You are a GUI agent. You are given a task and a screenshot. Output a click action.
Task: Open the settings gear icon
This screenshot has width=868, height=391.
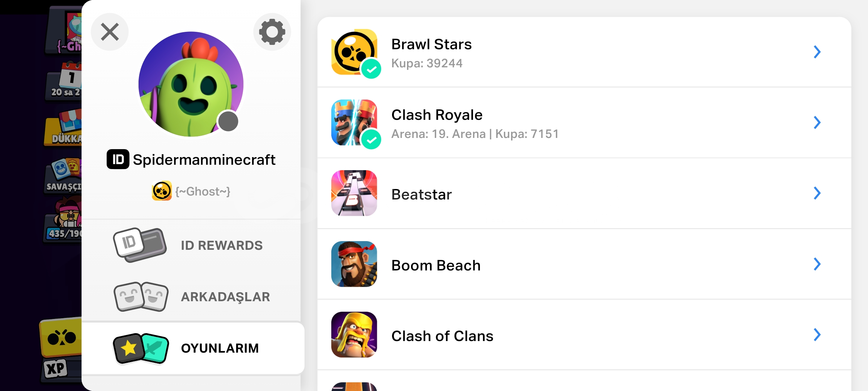pyautogui.click(x=272, y=32)
